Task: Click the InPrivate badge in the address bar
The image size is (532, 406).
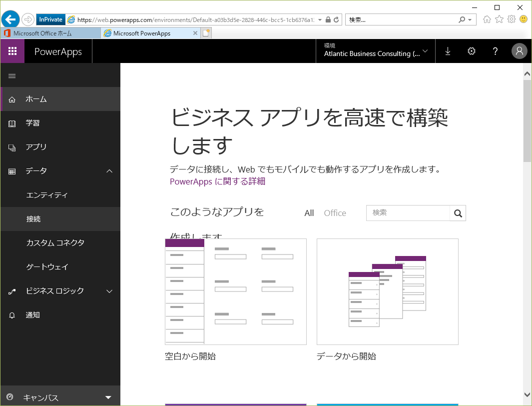Action: coord(50,19)
